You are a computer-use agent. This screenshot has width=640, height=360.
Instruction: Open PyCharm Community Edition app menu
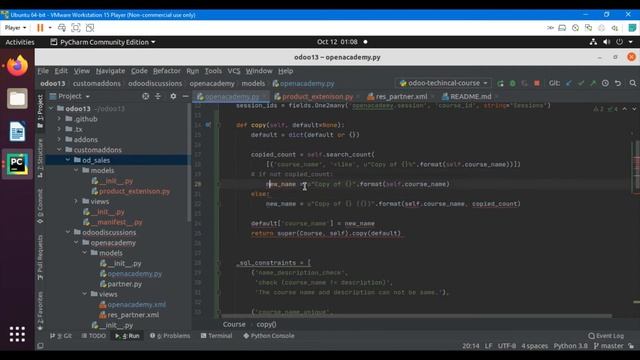click(x=103, y=42)
